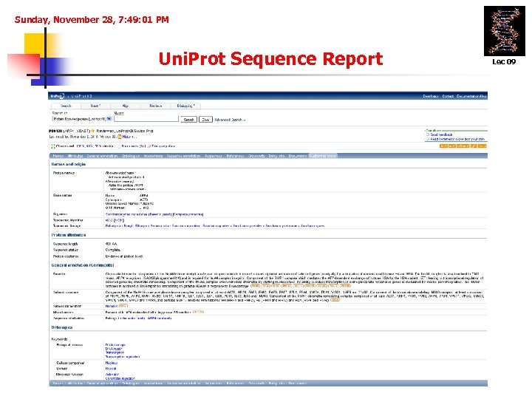Open the Complete proteome link

pyautogui.click(x=188, y=214)
